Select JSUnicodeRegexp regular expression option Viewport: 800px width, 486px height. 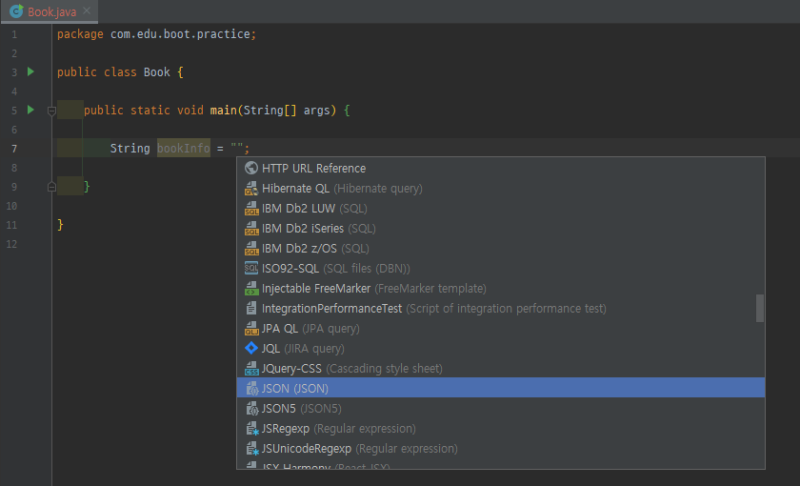pos(501,448)
